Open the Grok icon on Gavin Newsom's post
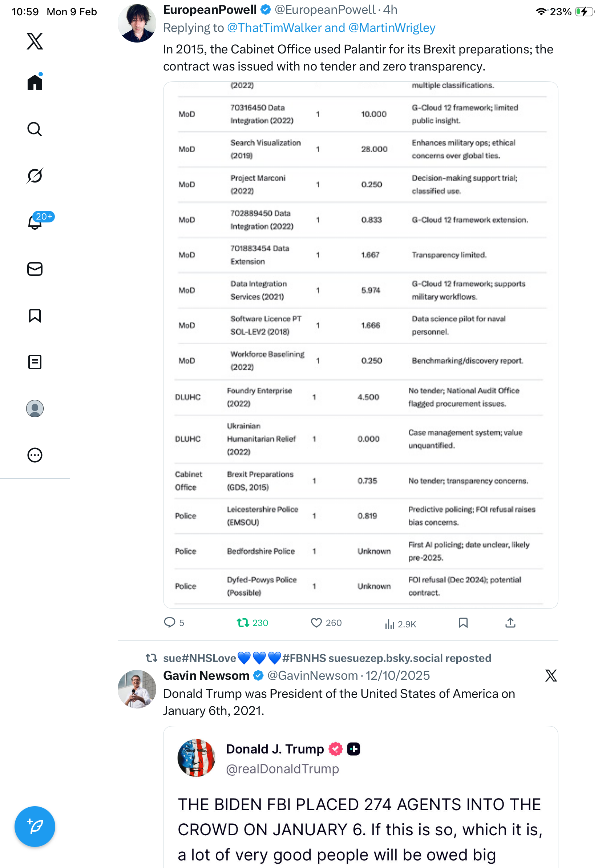This screenshot has width=606, height=868. (x=551, y=676)
